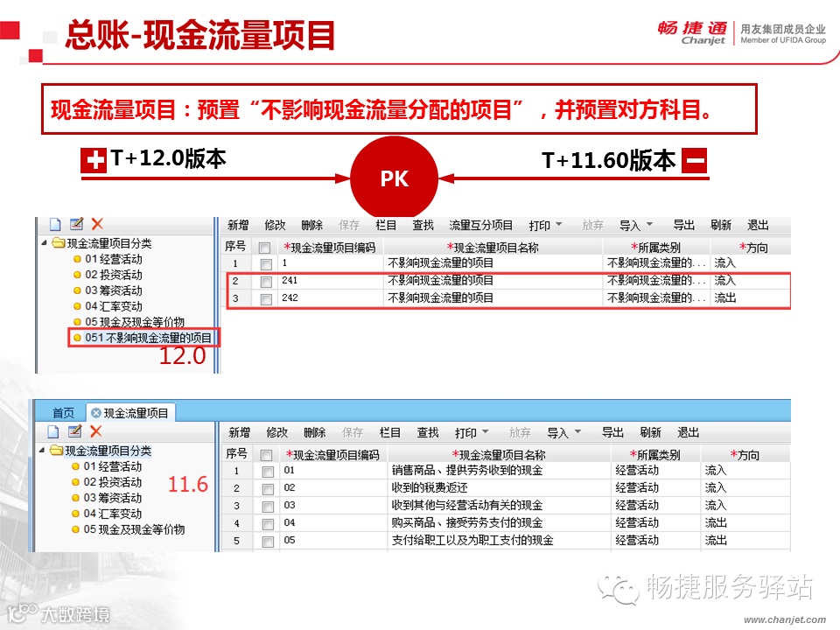Click the new document icon in upper panel
The image size is (840, 630).
[55, 224]
